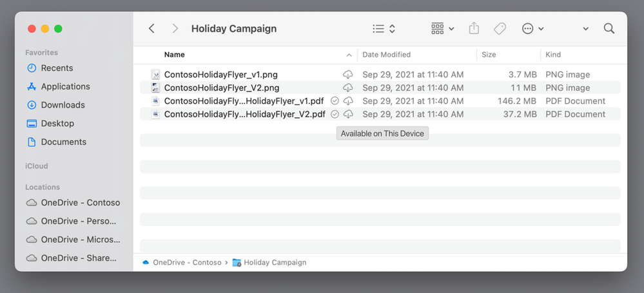Click PDF icon of HolidayFlyer_v1.pdf

(x=155, y=100)
